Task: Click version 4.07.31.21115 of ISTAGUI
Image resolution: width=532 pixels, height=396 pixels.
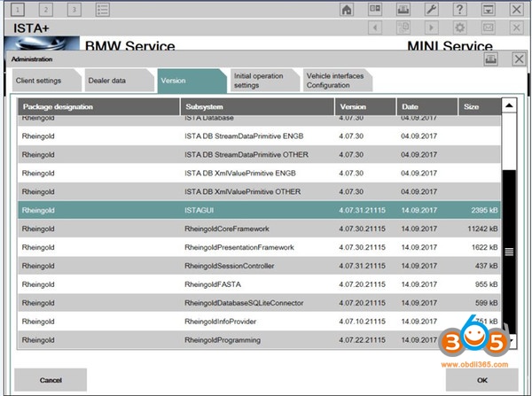Action: click(362, 210)
